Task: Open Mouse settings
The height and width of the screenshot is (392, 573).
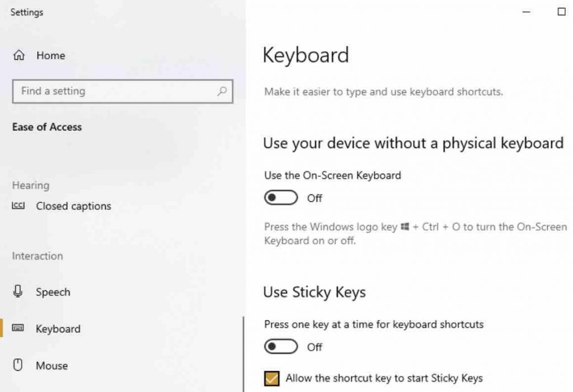Action: click(x=51, y=365)
